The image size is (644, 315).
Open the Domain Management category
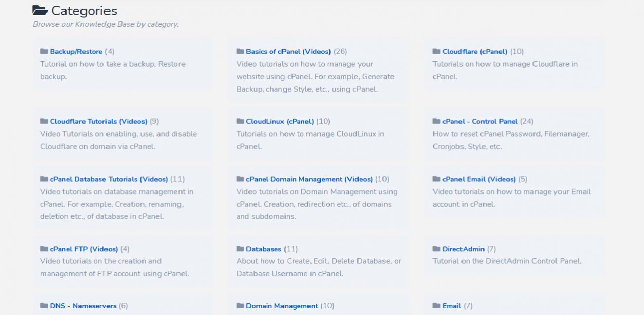281,306
